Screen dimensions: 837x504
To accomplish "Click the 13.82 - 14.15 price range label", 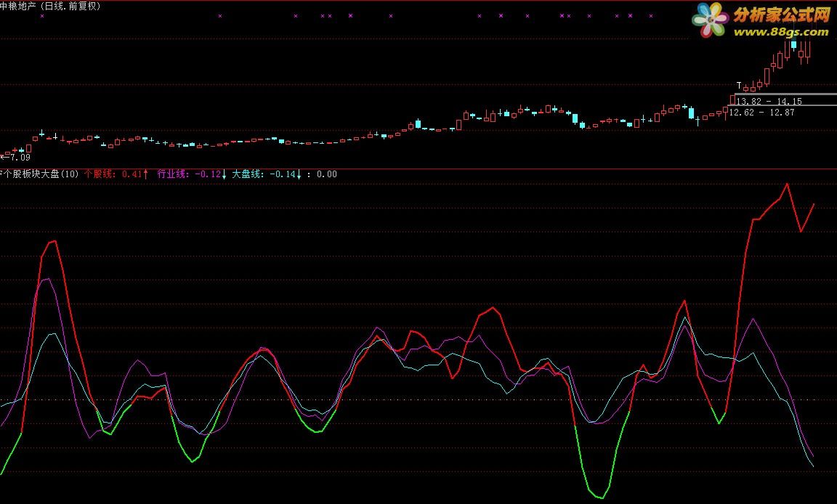I will 769,102.
